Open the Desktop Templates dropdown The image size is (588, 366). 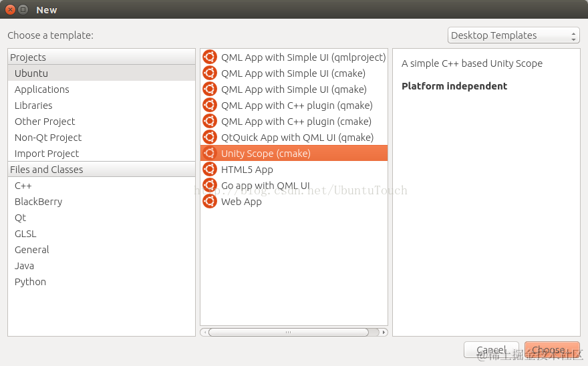tap(513, 35)
